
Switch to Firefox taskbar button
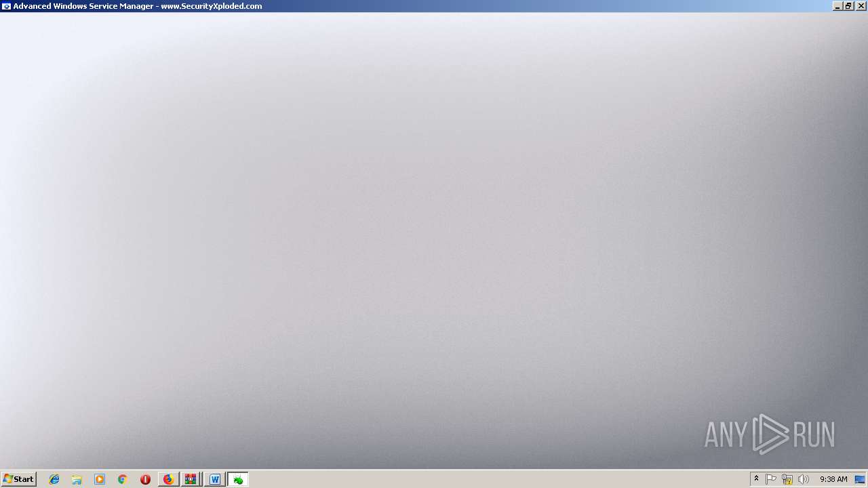click(168, 479)
